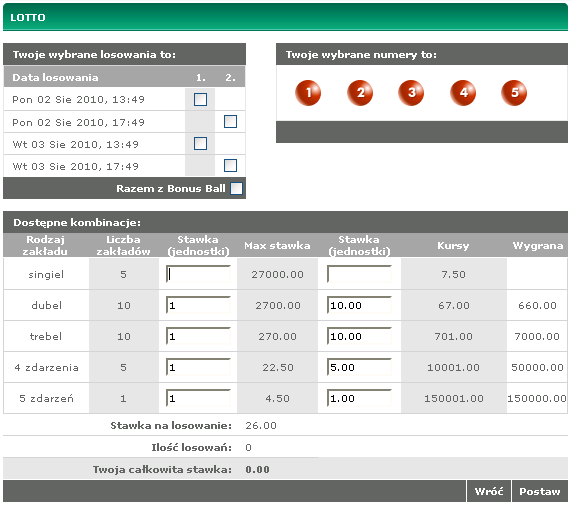Click the singiel second stake field

tap(359, 274)
